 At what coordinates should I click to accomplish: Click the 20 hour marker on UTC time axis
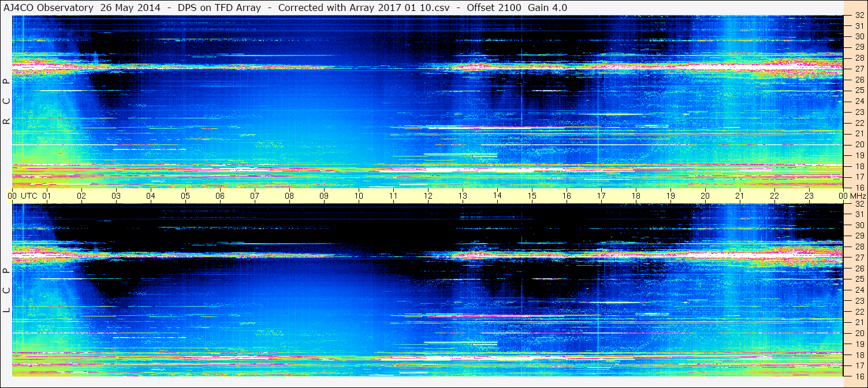coord(705,196)
